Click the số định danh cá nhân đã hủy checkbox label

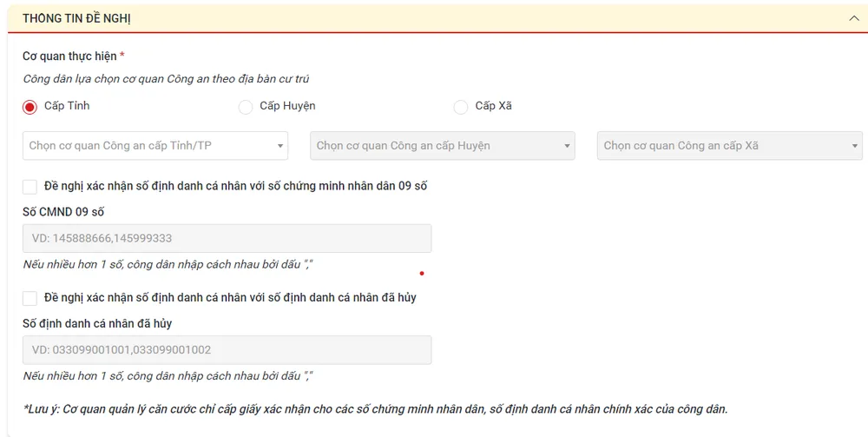tap(230, 297)
